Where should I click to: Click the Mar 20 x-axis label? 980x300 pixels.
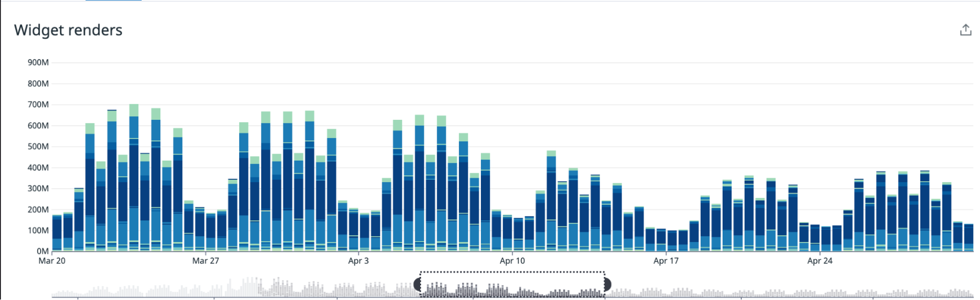(x=52, y=261)
